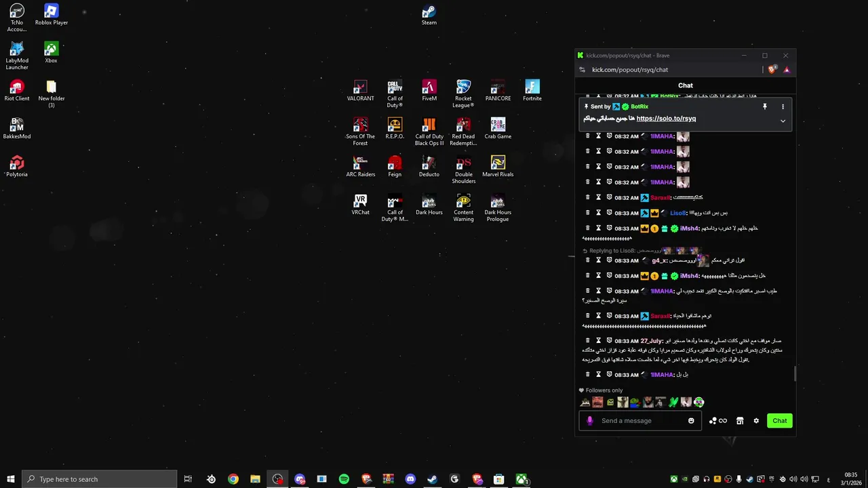
Task: Click the green Chat send button
Action: 780,421
